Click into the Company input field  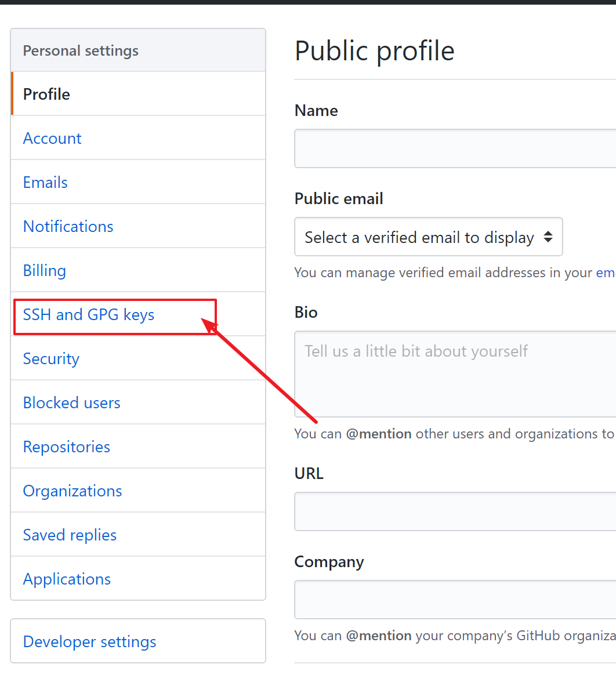pyautogui.click(x=455, y=600)
